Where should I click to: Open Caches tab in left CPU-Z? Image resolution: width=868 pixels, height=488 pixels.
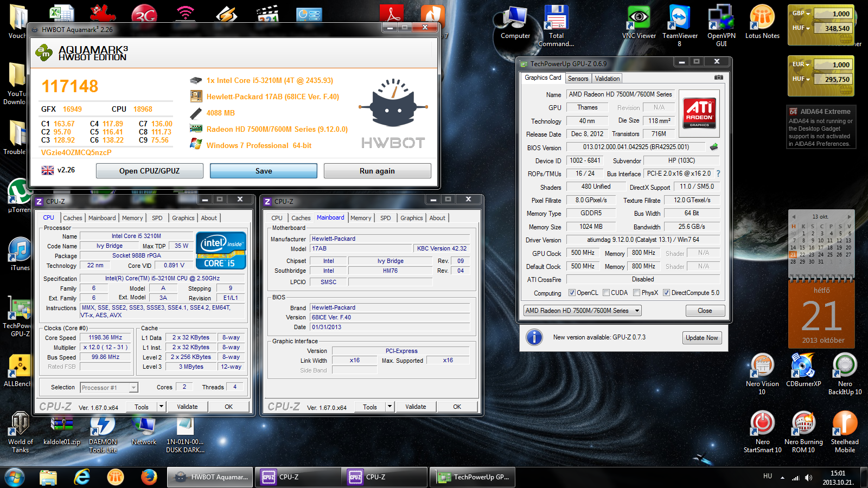(73, 218)
